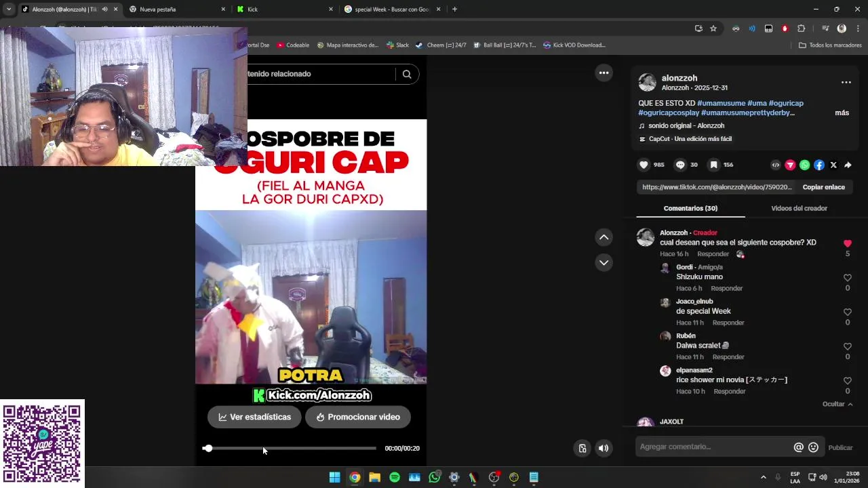Open Spotify from the taskbar
This screenshot has height=488, width=868.
coord(395,477)
